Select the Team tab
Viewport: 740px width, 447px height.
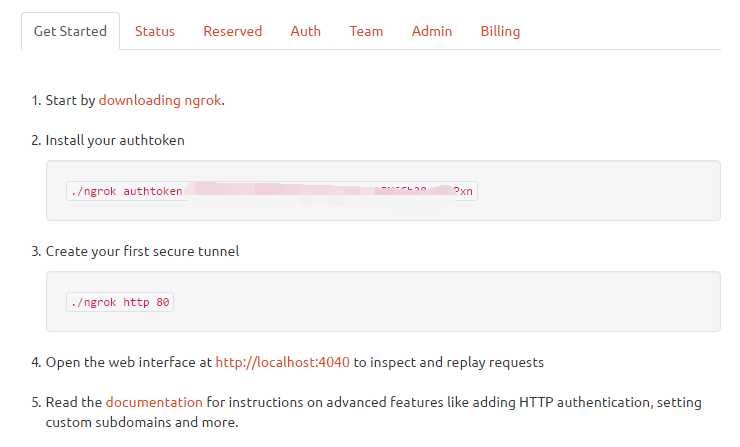(x=366, y=31)
